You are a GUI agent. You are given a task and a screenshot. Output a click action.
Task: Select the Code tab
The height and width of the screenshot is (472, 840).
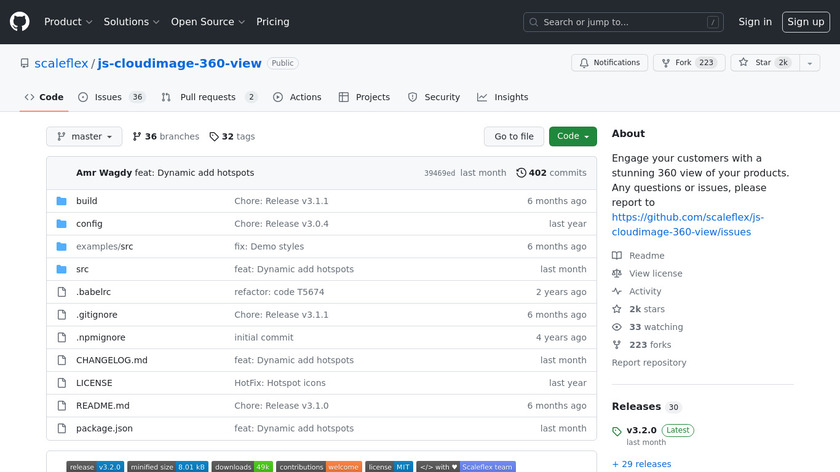pos(44,97)
